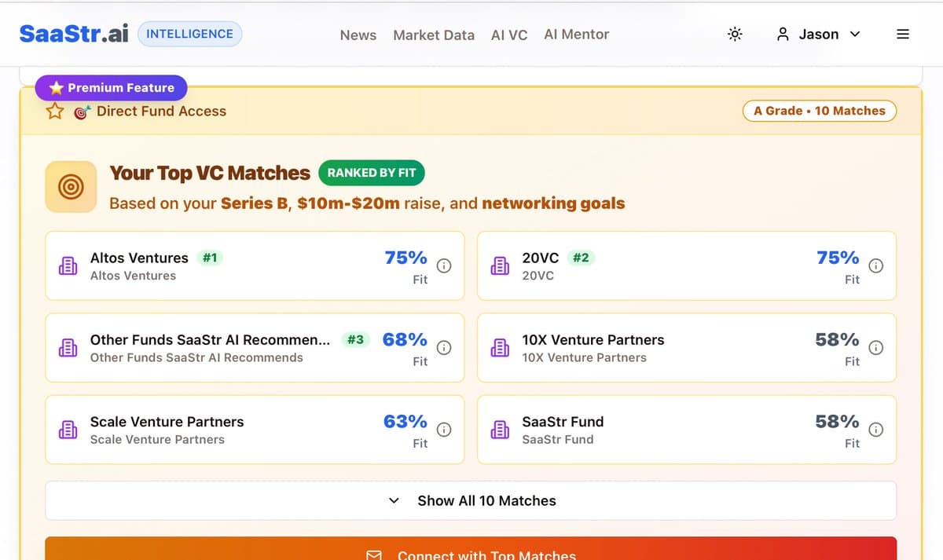The width and height of the screenshot is (943, 560).
Task: Open the SaaStr.ai home logo
Action: click(73, 33)
